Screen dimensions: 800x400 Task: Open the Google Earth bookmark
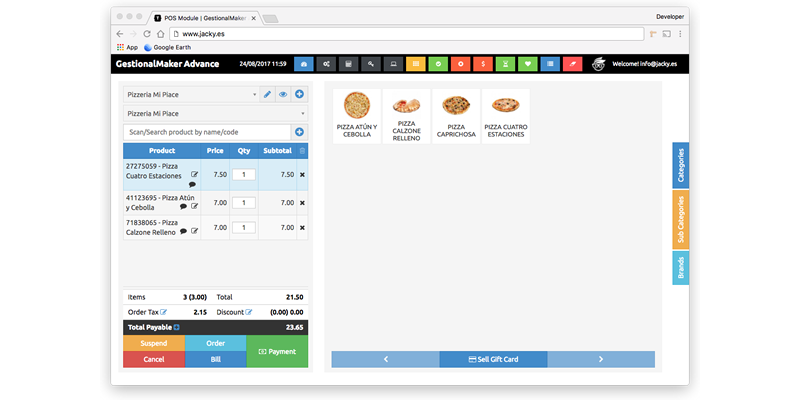click(167, 47)
